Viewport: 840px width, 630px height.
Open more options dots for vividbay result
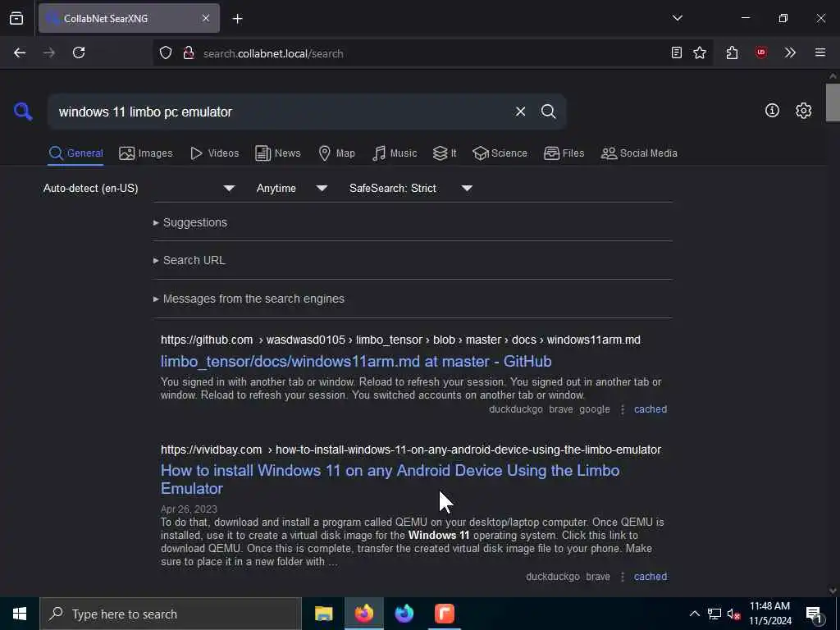[623, 577]
